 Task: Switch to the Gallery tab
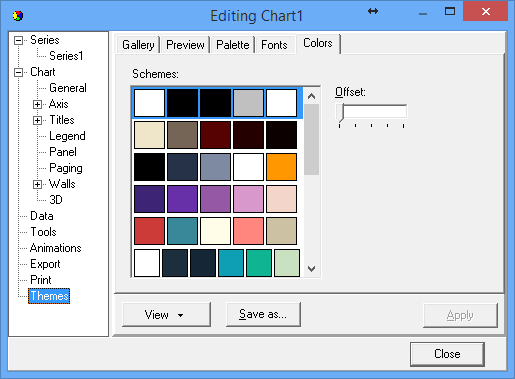[138, 45]
